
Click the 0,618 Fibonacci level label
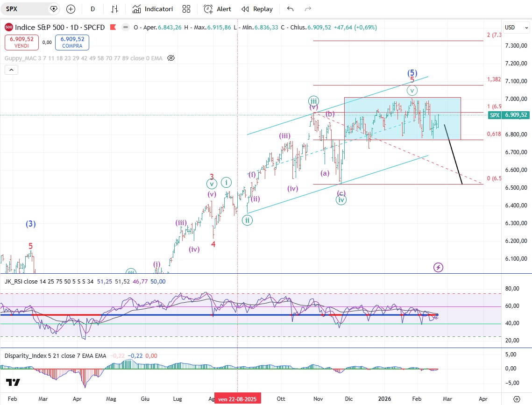494,134
